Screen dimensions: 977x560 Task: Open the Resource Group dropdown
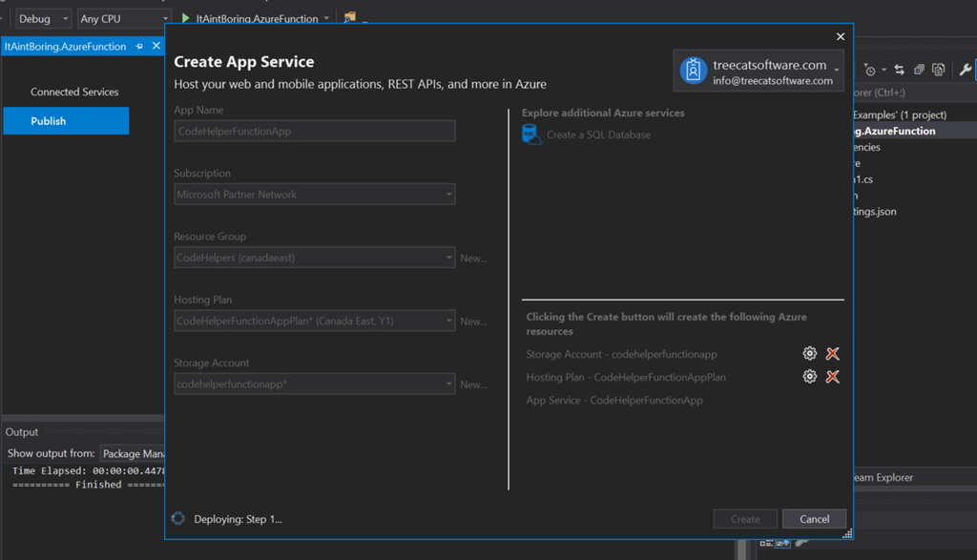point(315,258)
